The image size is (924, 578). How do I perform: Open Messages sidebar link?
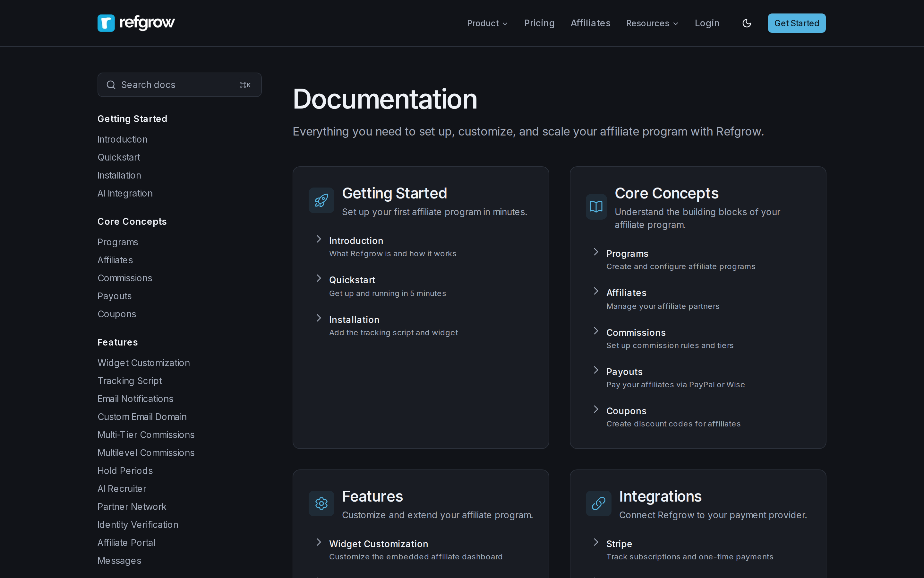click(x=119, y=561)
